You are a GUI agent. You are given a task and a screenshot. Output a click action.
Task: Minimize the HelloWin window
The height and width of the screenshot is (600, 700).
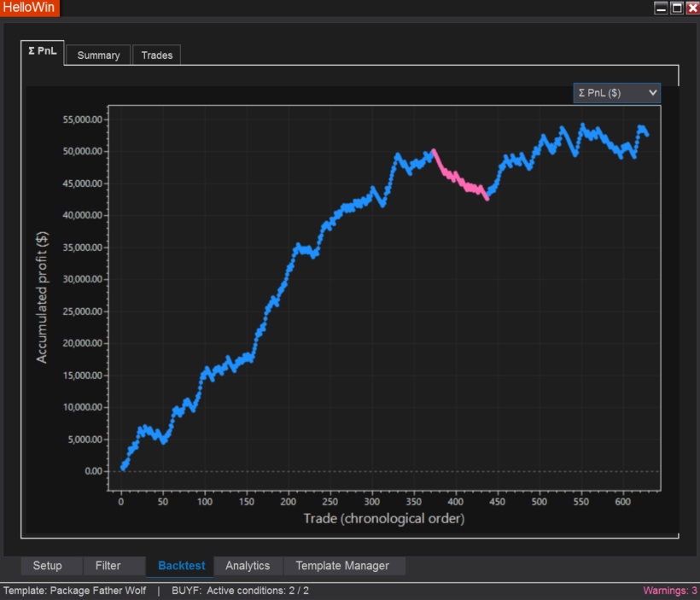(x=661, y=8)
